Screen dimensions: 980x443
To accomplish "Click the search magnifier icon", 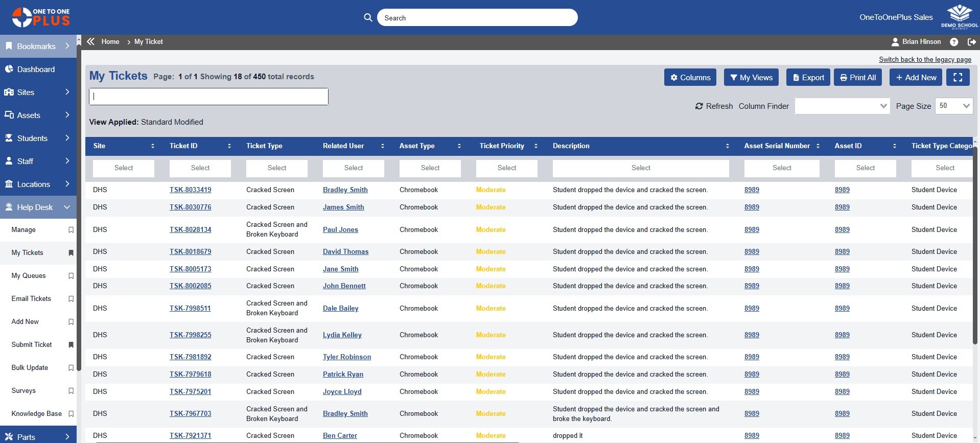I will pyautogui.click(x=368, y=17).
